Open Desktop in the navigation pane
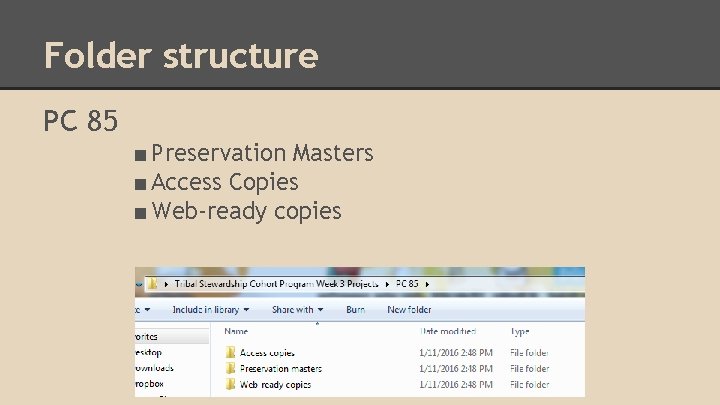This screenshot has width=720, height=405. click(x=148, y=352)
